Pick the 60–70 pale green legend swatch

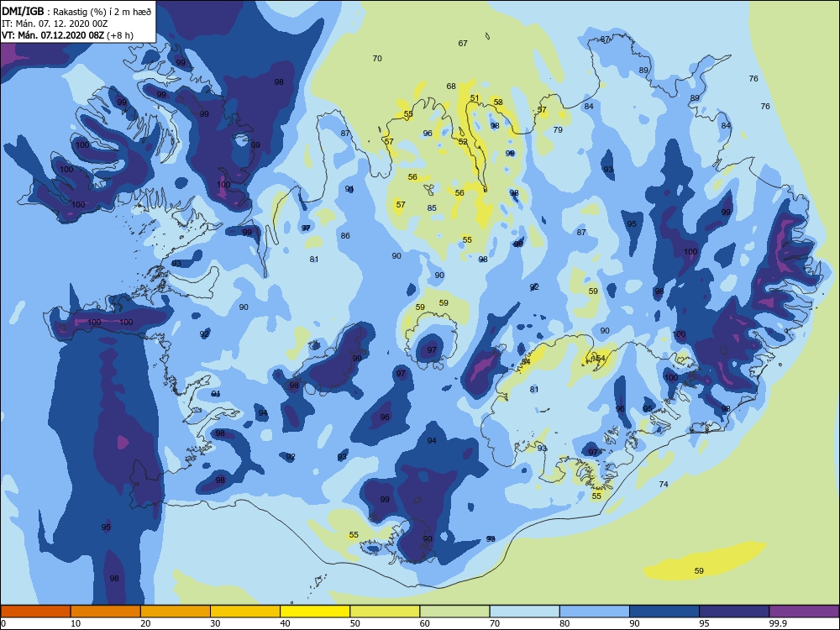point(454,612)
